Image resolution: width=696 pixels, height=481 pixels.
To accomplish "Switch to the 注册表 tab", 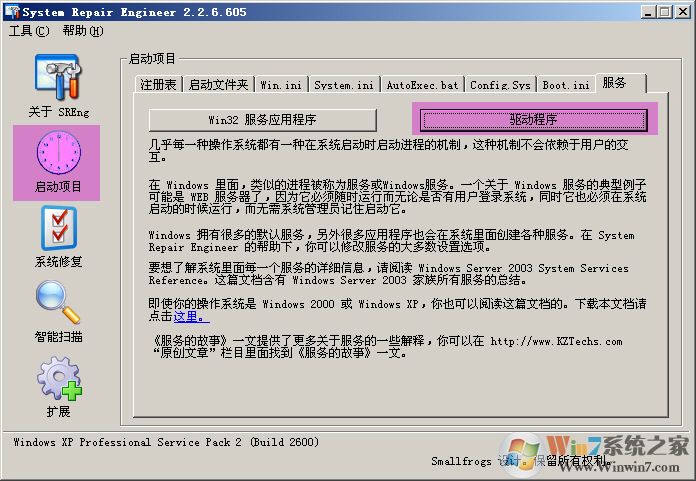I will (x=158, y=85).
